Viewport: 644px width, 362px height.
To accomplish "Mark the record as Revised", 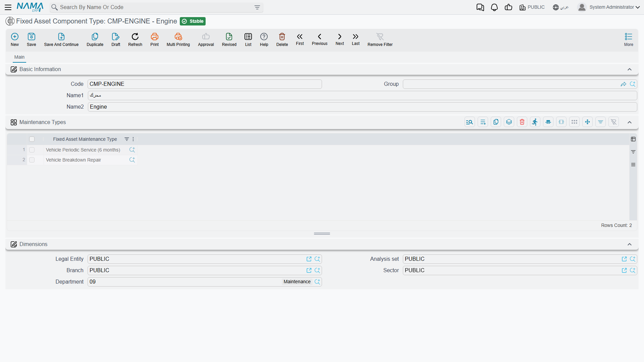I will click(x=229, y=40).
